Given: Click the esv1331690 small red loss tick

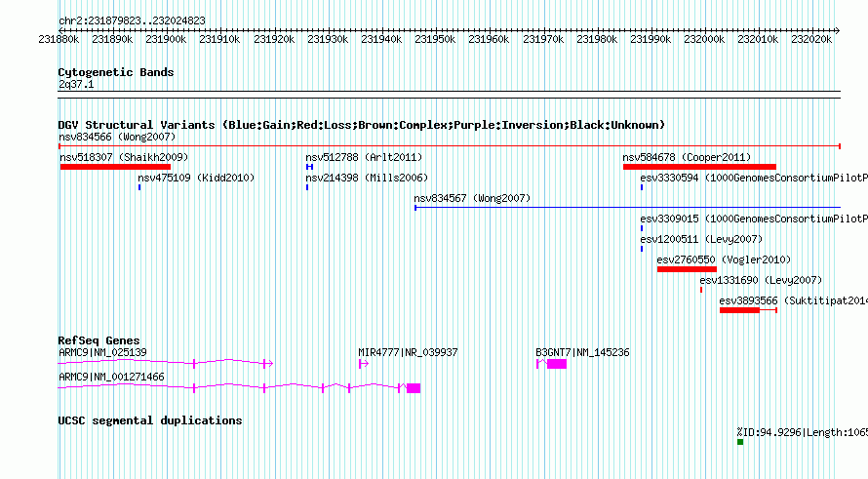Looking at the screenshot, I should pyautogui.click(x=701, y=290).
